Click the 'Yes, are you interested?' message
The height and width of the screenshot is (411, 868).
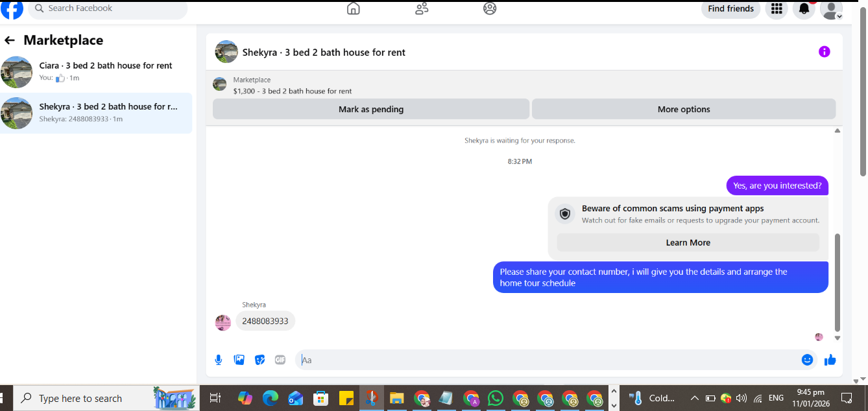coord(777,185)
